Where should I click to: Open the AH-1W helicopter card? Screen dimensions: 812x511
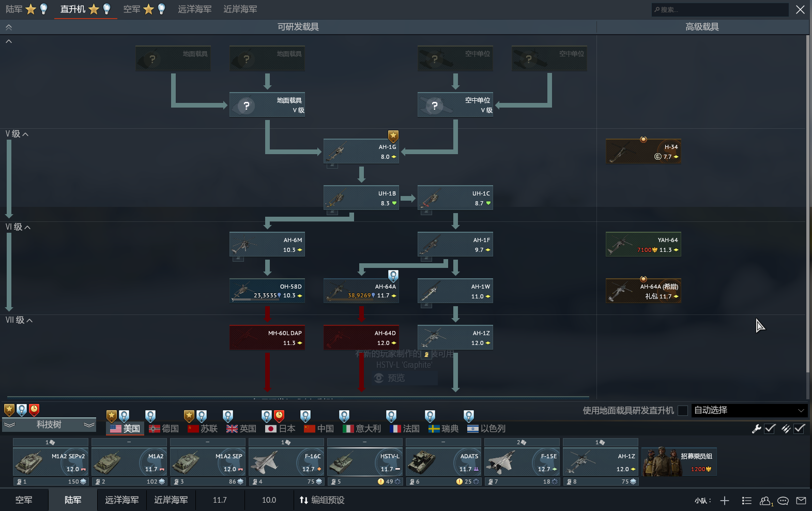[455, 291]
